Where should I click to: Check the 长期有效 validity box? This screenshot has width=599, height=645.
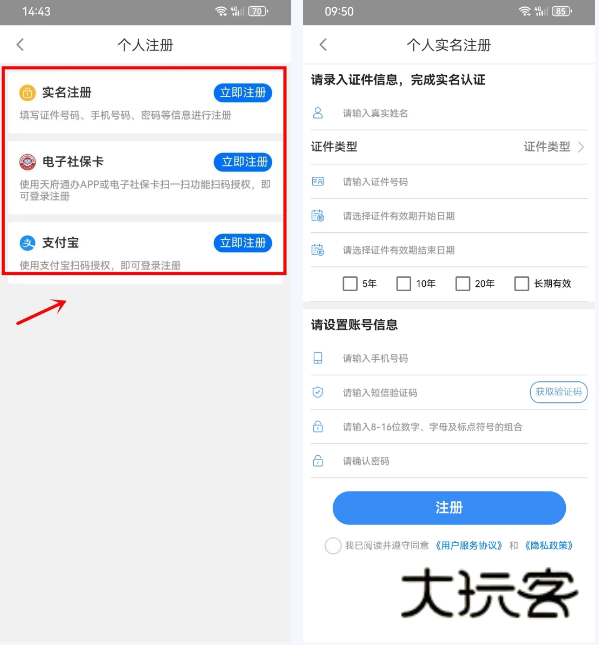(x=522, y=283)
